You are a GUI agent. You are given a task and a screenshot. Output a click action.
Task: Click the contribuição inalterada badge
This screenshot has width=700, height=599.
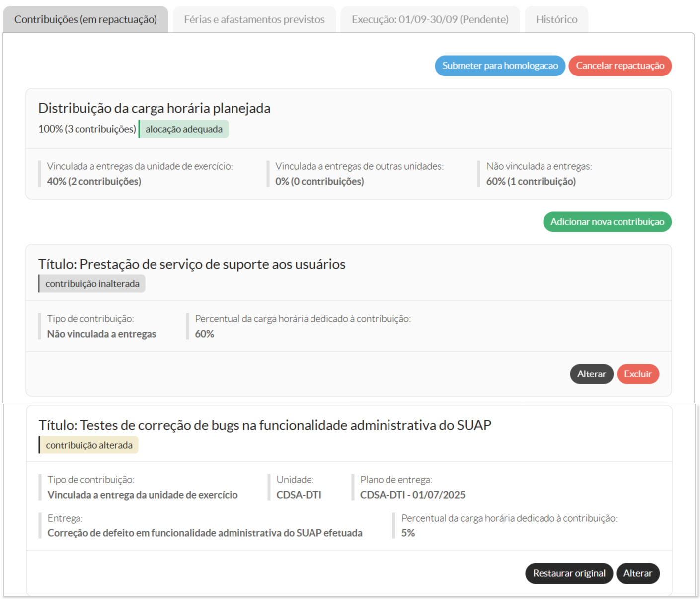pos(92,284)
